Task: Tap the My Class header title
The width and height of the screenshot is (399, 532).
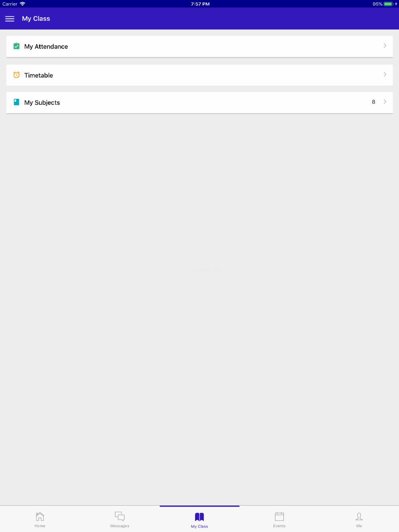Action: point(36,19)
